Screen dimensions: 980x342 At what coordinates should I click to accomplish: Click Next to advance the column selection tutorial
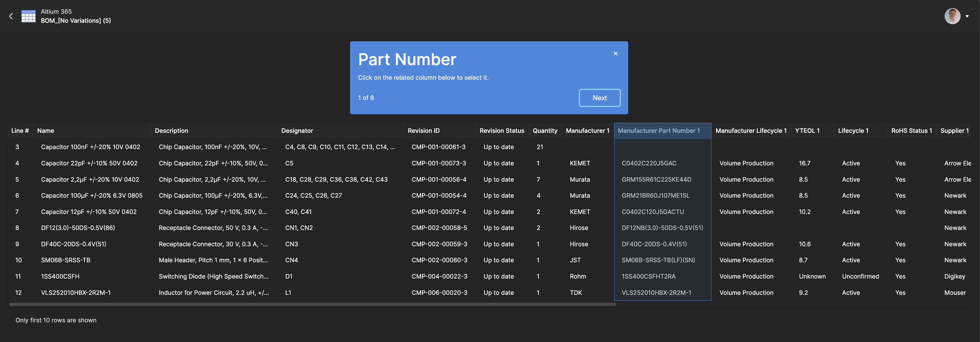(x=600, y=98)
